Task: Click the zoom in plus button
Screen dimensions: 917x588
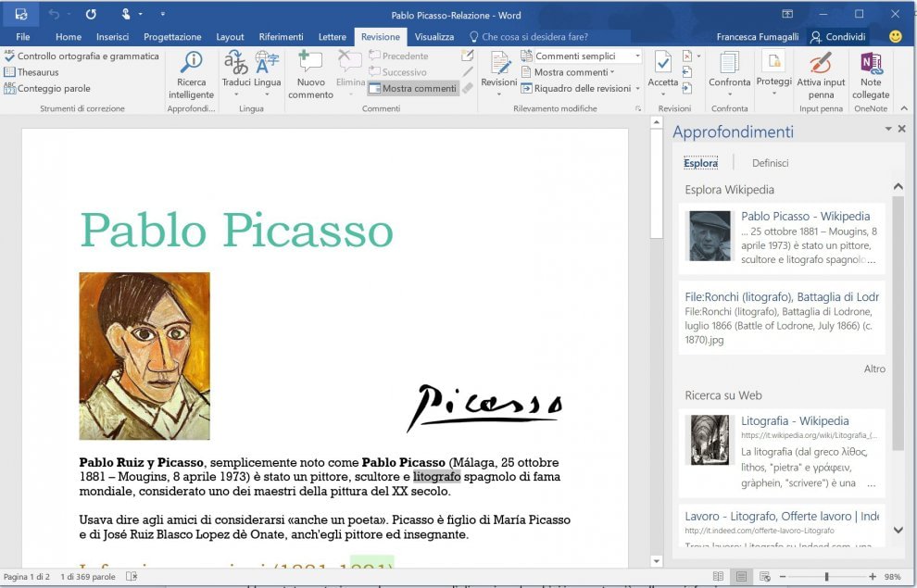Action: 873,576
